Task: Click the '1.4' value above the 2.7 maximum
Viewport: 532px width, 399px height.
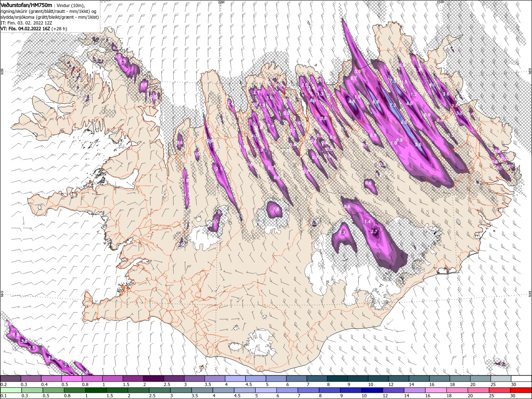Action: point(367,222)
